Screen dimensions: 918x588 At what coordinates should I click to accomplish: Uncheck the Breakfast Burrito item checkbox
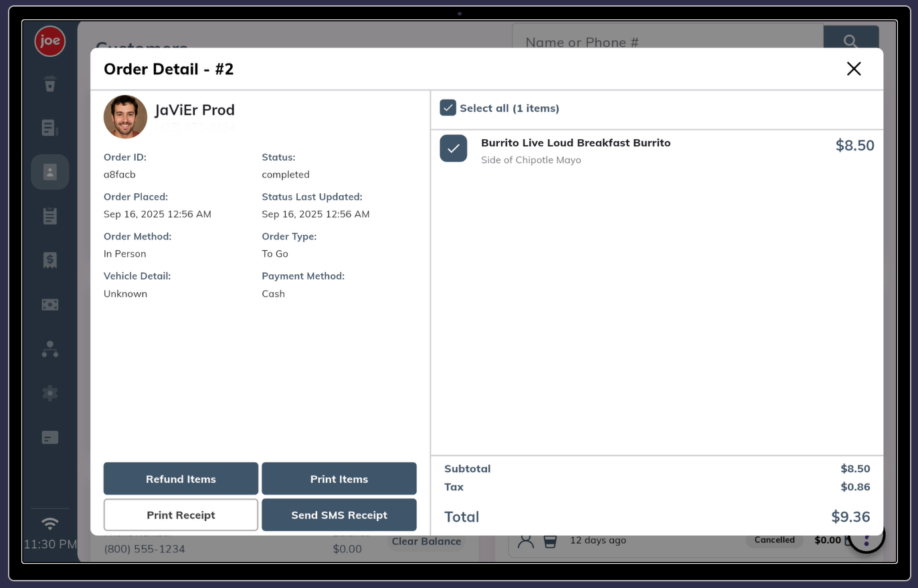(454, 149)
